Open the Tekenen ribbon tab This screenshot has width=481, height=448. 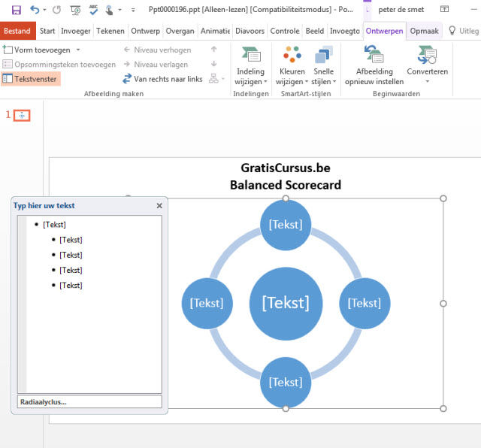point(110,31)
